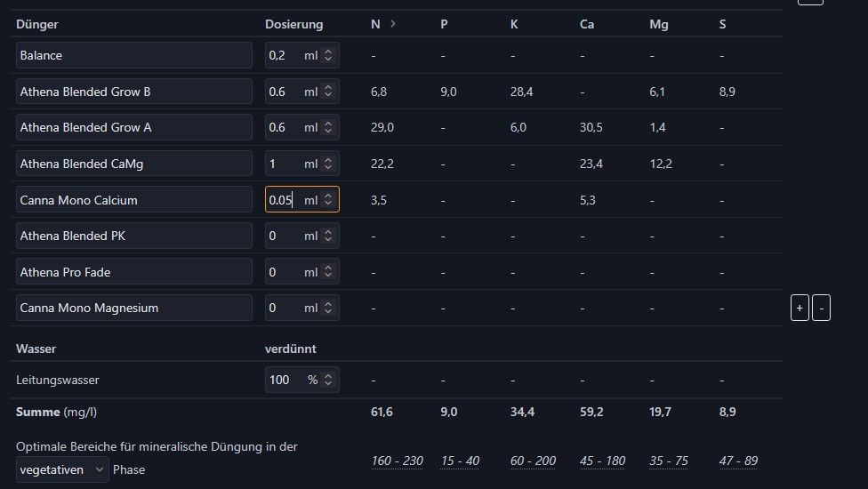This screenshot has height=489, width=868.
Task: Adjust Canna Mono Magnesium dosage stepper
Action: (328, 308)
